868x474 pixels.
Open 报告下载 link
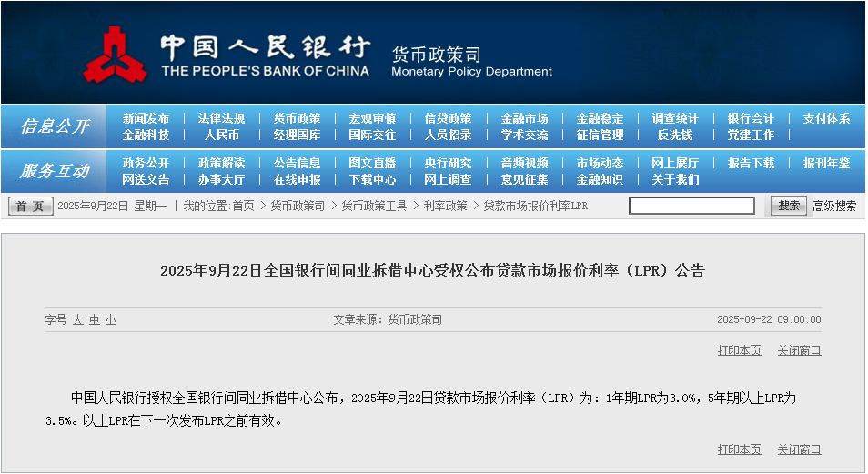point(751,164)
